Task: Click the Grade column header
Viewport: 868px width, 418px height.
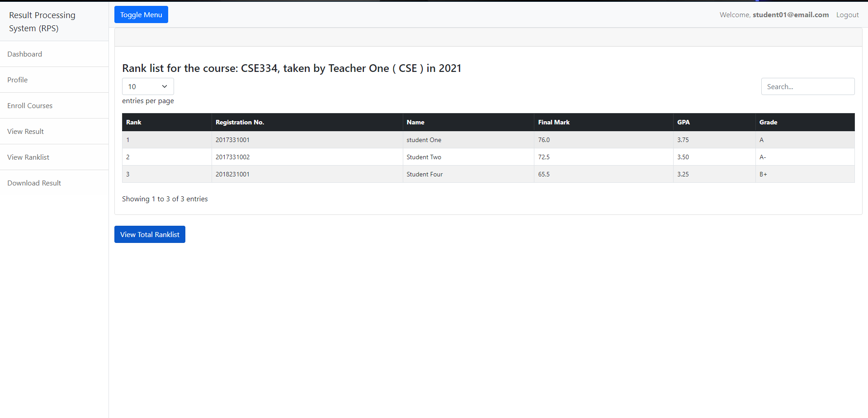Action: (768, 122)
